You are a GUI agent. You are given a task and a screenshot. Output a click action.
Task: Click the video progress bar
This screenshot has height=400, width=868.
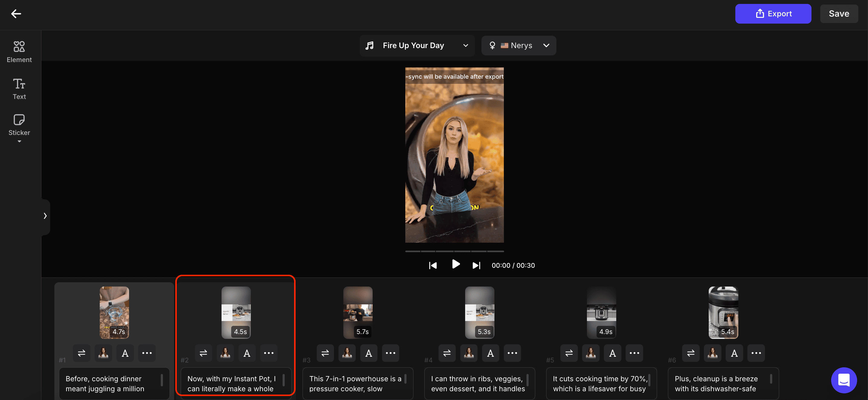click(454, 251)
